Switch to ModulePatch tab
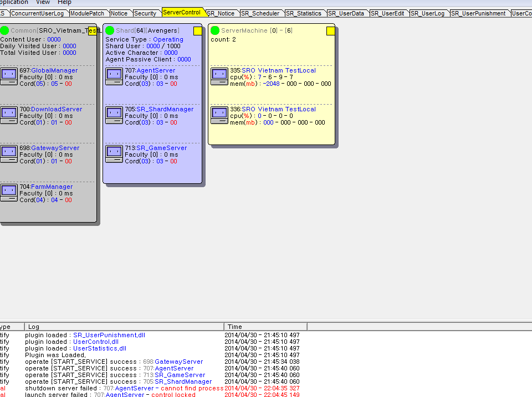 click(87, 13)
